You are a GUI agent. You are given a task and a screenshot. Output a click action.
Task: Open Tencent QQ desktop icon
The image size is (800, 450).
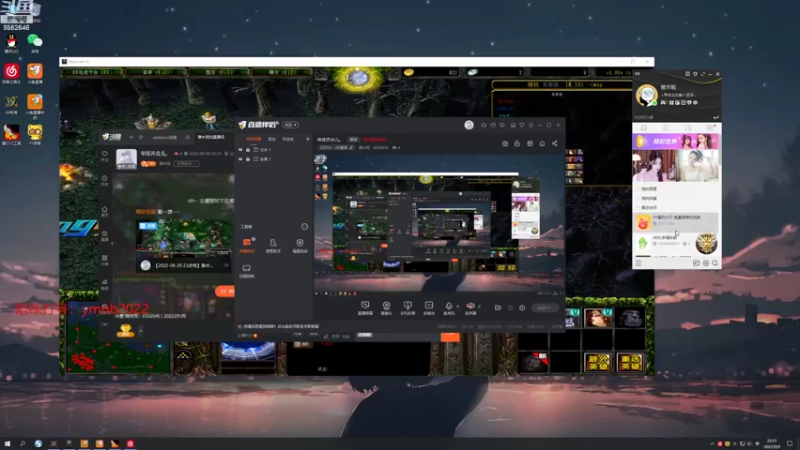[x=11, y=43]
